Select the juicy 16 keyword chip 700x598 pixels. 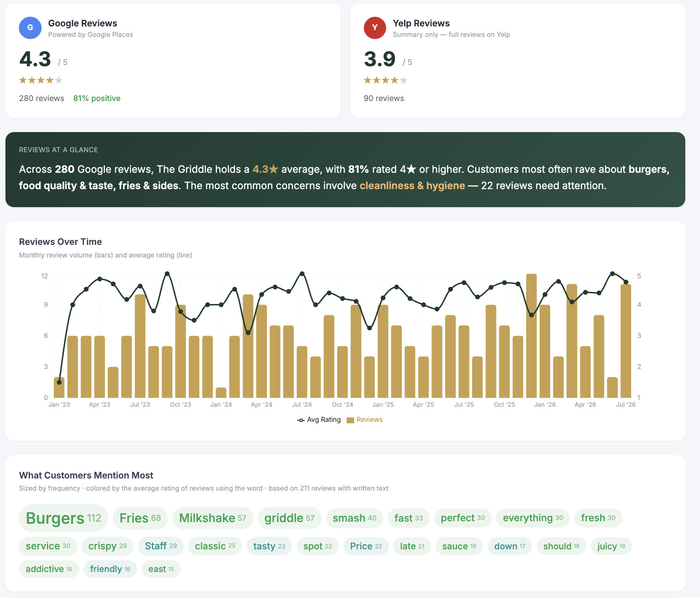tap(611, 546)
